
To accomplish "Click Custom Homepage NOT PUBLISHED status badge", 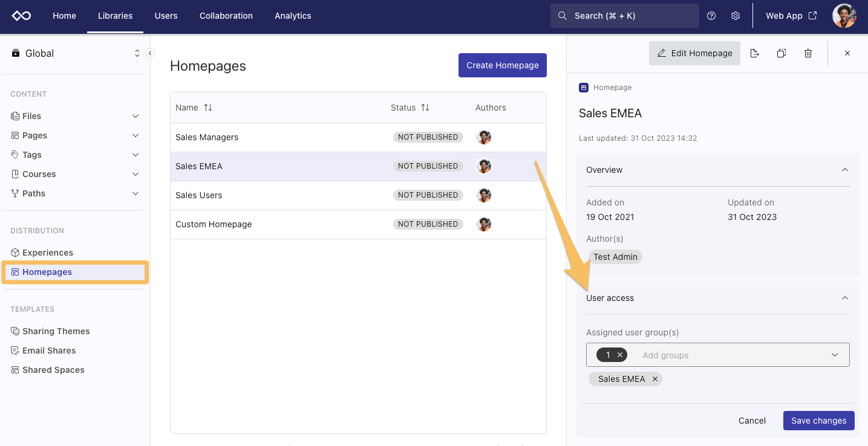I will (x=428, y=224).
